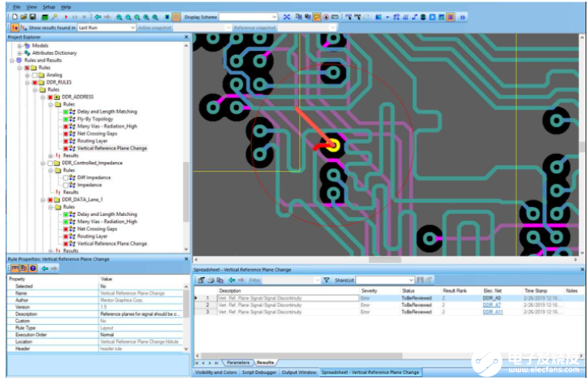Open the ShareList dropdown

(x=411, y=280)
